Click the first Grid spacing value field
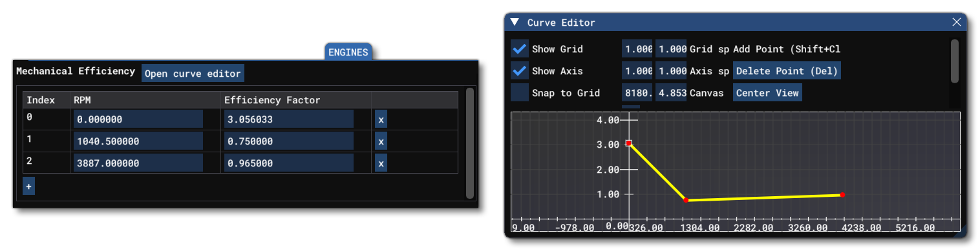980x251 pixels. pyautogui.click(x=637, y=49)
